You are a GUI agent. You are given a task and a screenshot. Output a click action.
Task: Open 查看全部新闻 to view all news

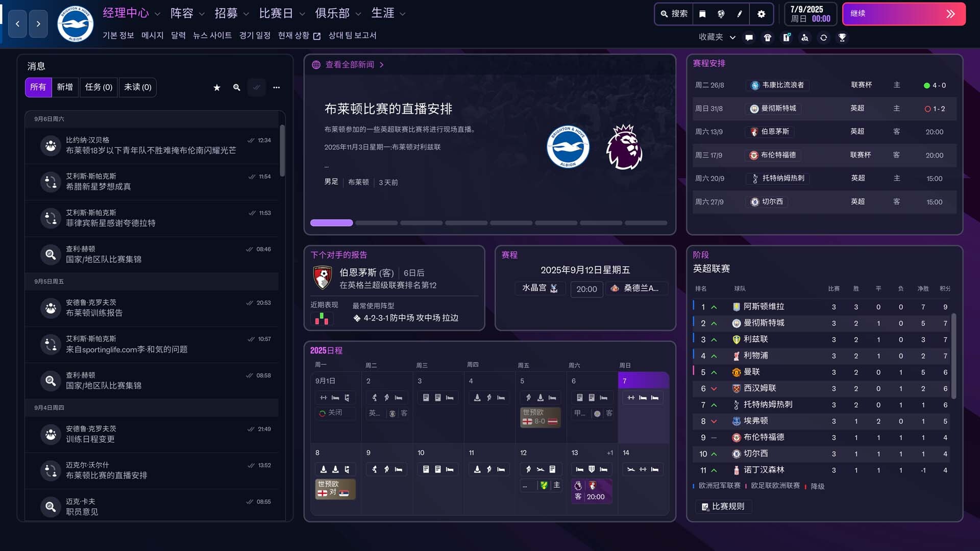350,65
